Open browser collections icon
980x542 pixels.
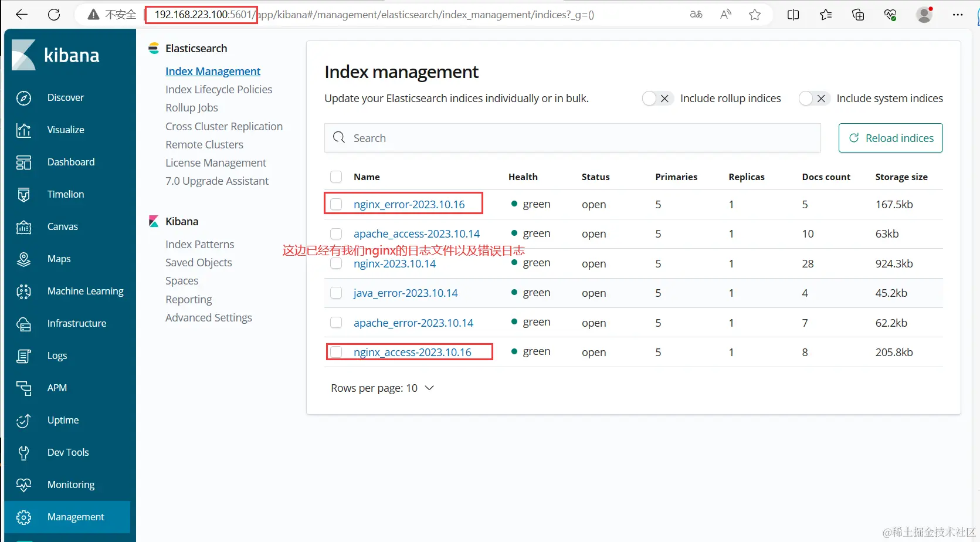858,15
